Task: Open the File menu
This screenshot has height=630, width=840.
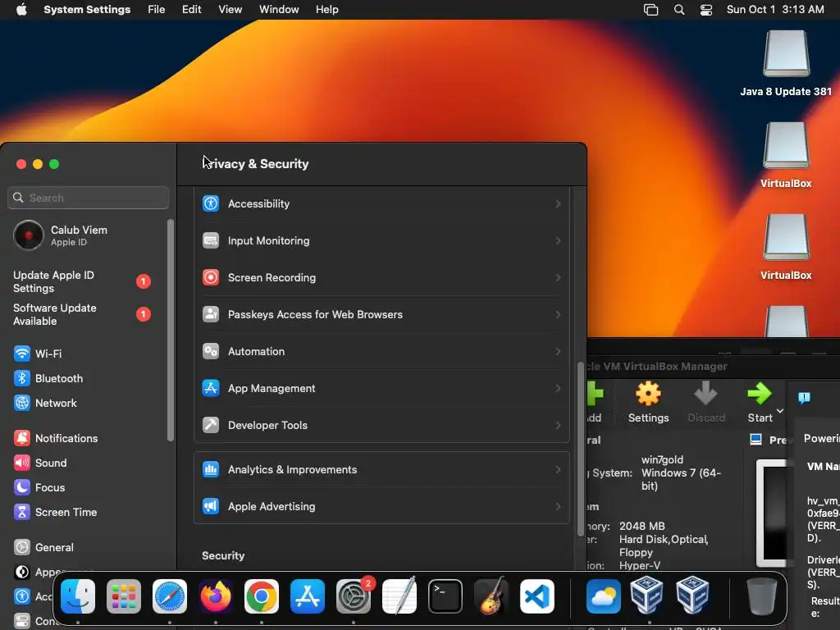Action: (157, 10)
